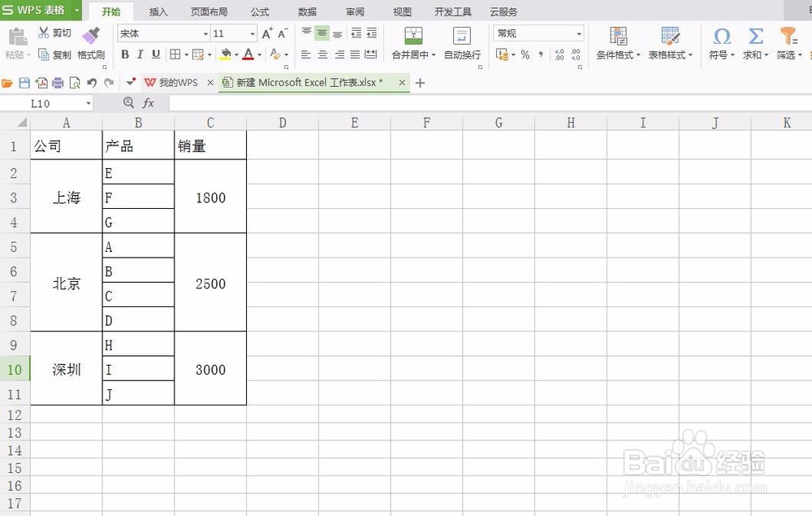
Task: Align text left
Action: pyautogui.click(x=306, y=54)
